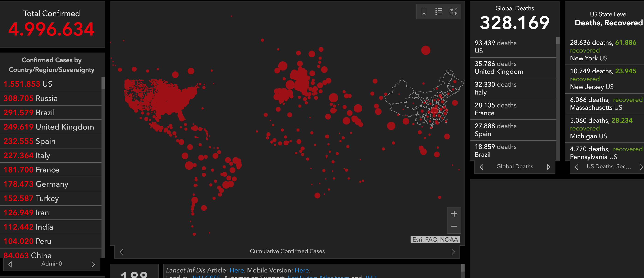Click left arrow beside Admin0 label
The width and height of the screenshot is (644, 278).
coord(10,264)
